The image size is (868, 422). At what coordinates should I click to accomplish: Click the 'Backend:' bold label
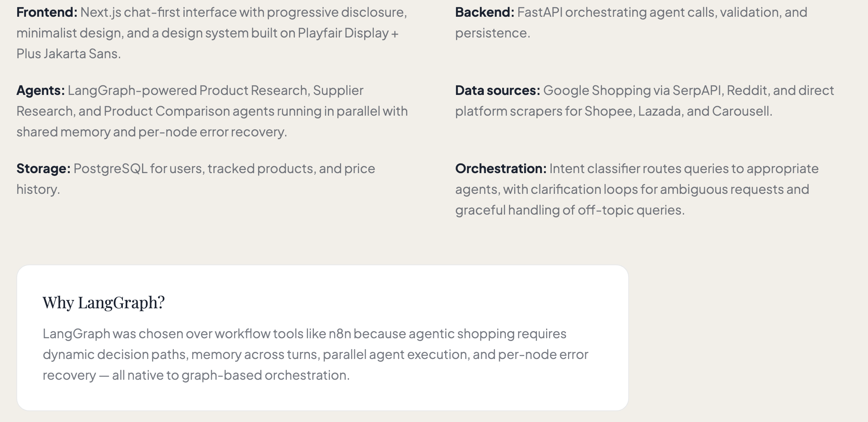(485, 12)
